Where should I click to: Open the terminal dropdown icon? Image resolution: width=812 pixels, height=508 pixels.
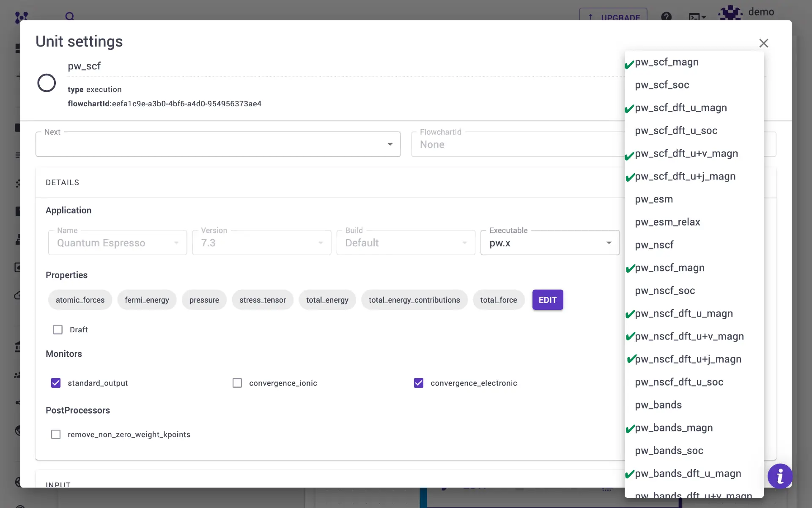[697, 17]
